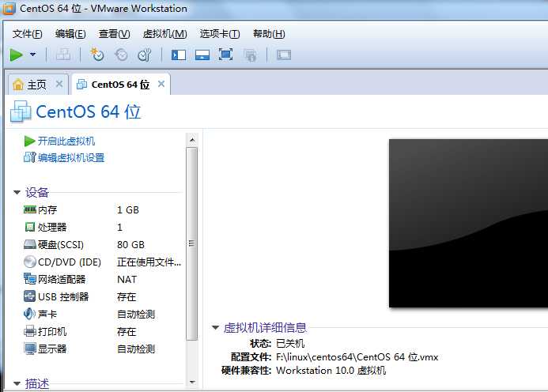This screenshot has height=392, width=548.
Task: Click the 已关机 status value
Action: point(290,344)
